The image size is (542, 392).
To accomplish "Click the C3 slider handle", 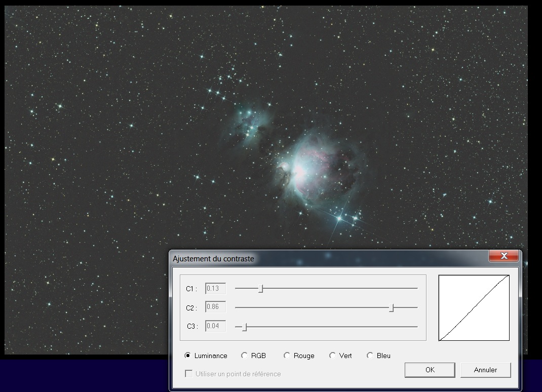I will (244, 327).
